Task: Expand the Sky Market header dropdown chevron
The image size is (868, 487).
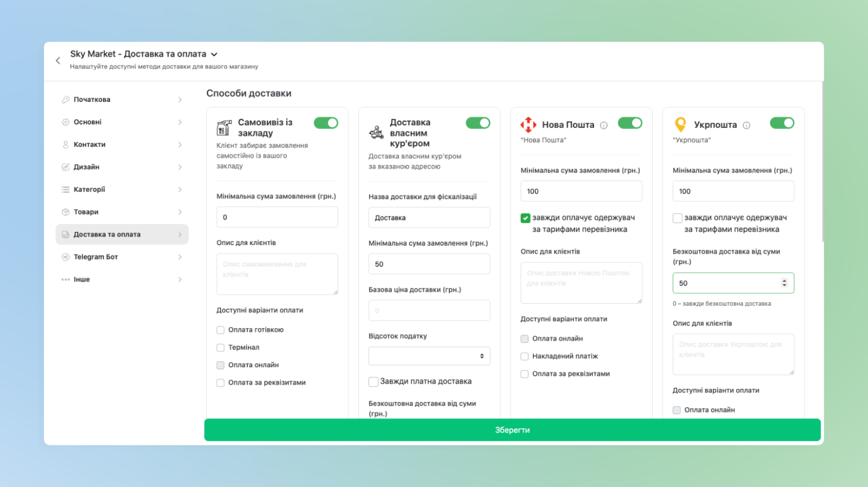Action: pos(214,54)
